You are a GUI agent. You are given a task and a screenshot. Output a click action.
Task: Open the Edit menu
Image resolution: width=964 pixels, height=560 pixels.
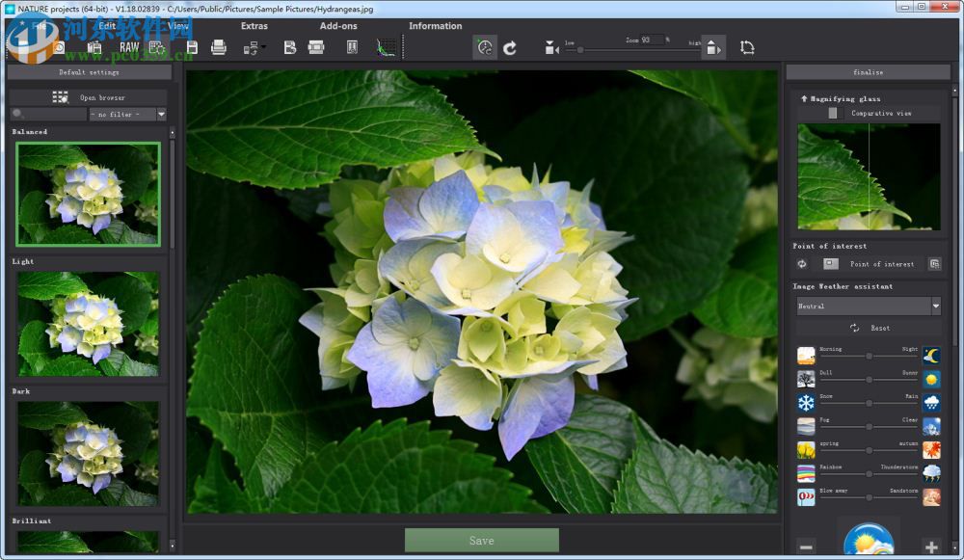(x=107, y=26)
